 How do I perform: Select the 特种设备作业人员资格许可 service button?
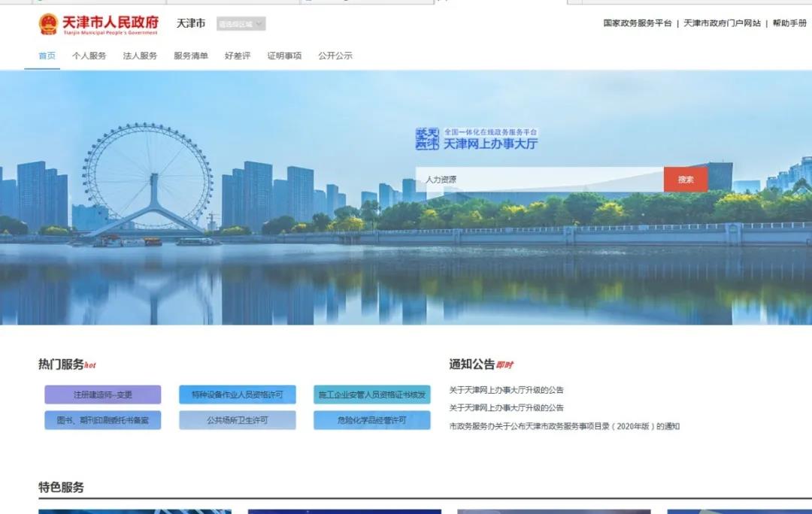click(237, 395)
